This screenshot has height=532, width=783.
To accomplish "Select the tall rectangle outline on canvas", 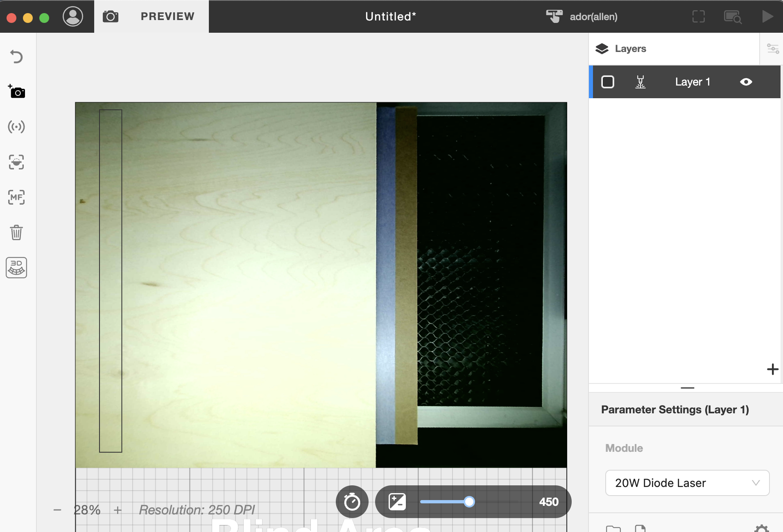I will pyautogui.click(x=111, y=281).
